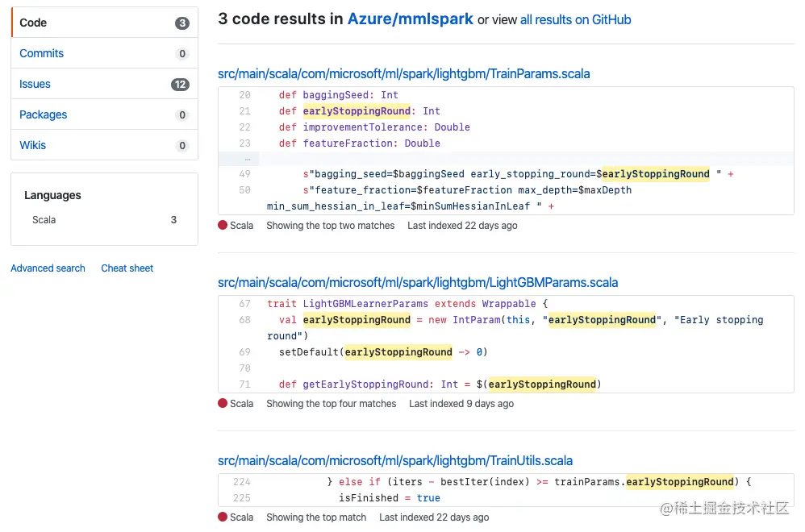
Task: Click 'Showing the top two matches' text
Action: [x=330, y=226]
